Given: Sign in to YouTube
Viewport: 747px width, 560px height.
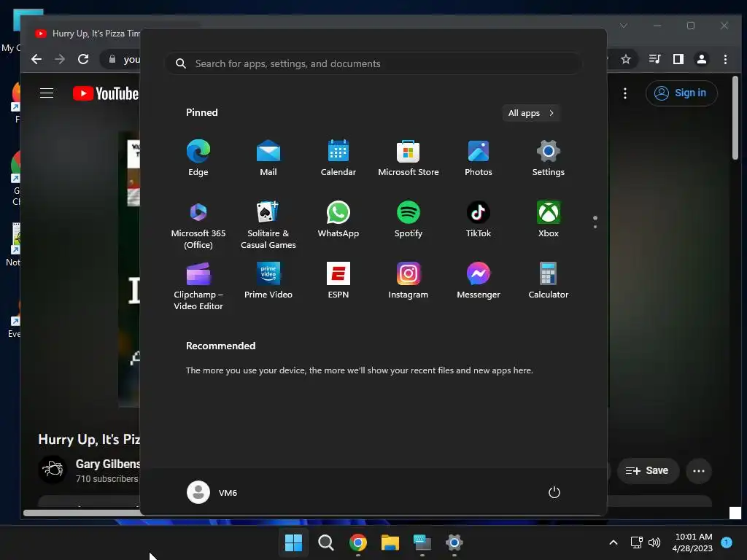Looking at the screenshot, I should (x=681, y=93).
